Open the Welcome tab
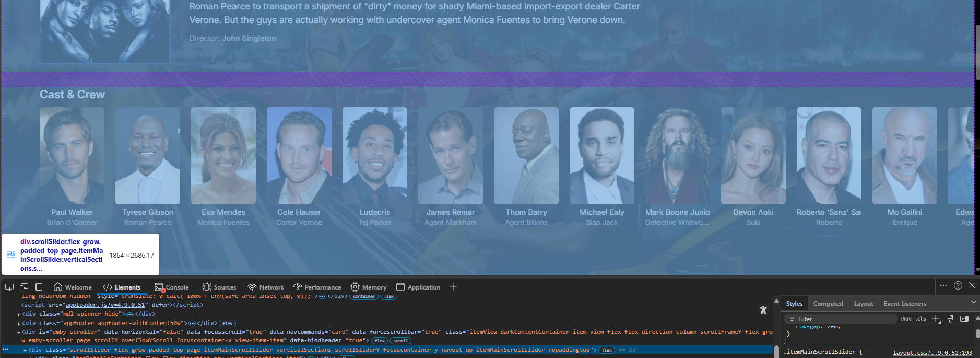980x358 pixels. tap(73, 287)
